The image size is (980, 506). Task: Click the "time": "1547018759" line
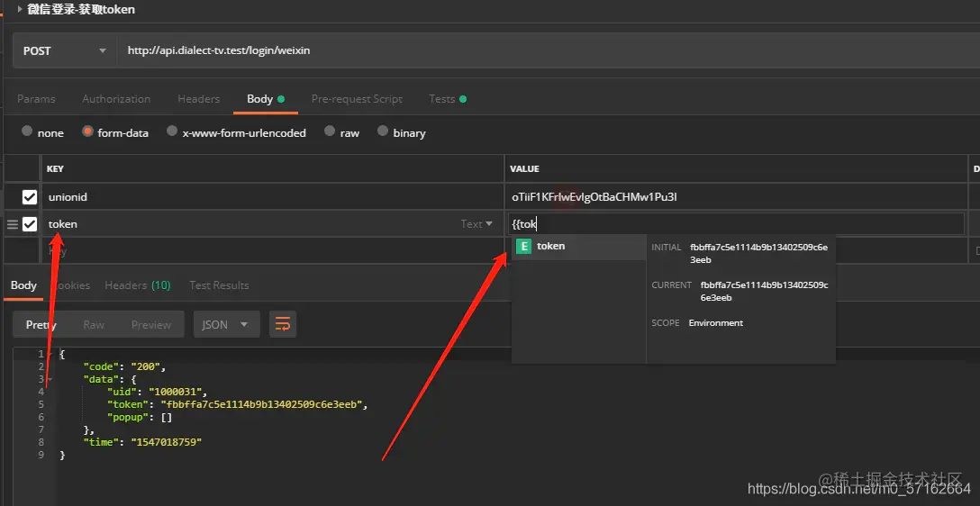click(142, 442)
